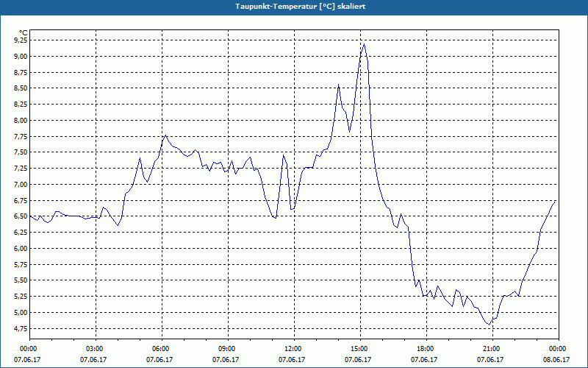Viewport: 588px width, 368px height.
Task: Click the 15:00 time label
Action: pyautogui.click(x=360, y=349)
